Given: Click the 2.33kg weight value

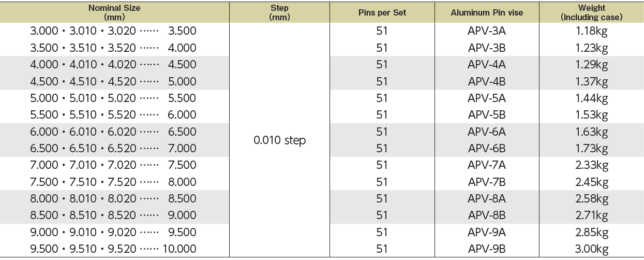Looking at the screenshot, I should [592, 165].
